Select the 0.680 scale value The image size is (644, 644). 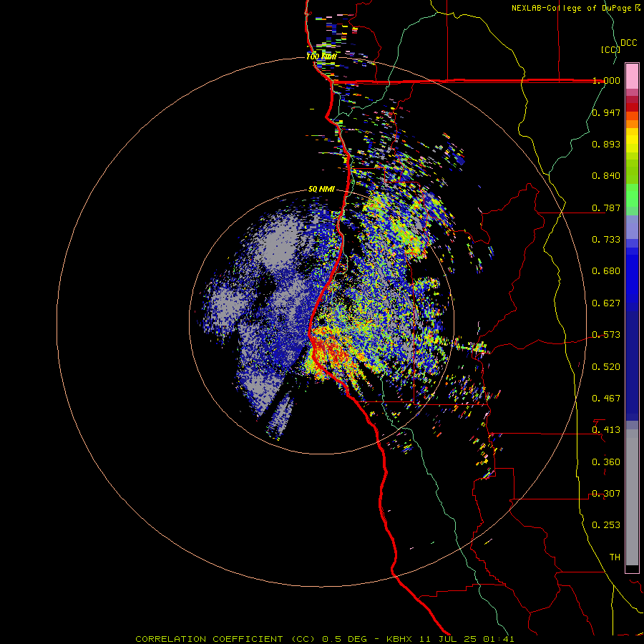606,271
